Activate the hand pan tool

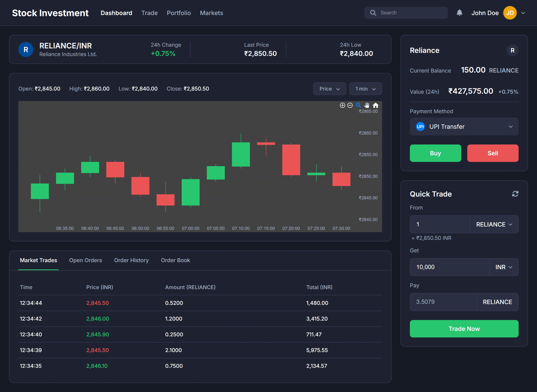367,105
